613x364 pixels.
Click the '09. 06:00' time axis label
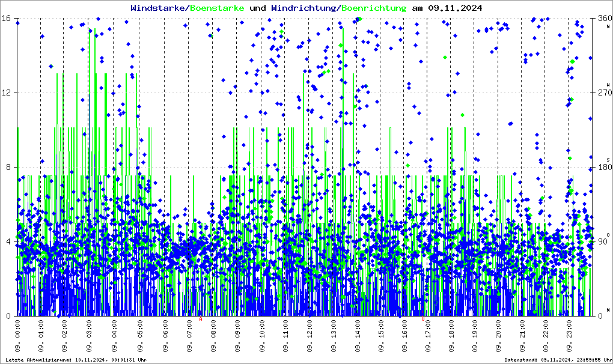click(165, 336)
